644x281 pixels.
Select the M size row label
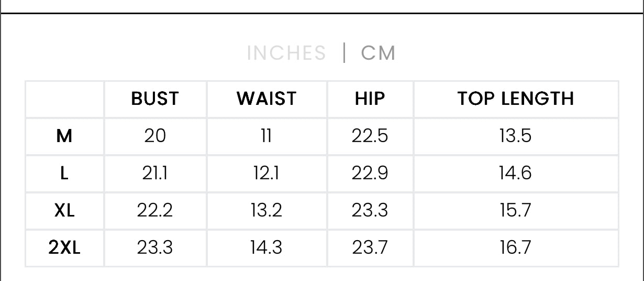point(64,136)
